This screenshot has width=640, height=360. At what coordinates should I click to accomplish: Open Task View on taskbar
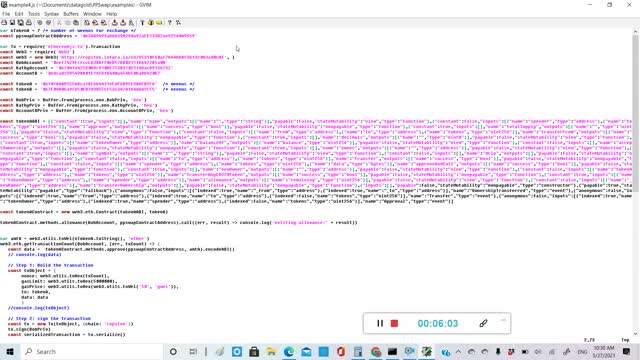(193, 351)
